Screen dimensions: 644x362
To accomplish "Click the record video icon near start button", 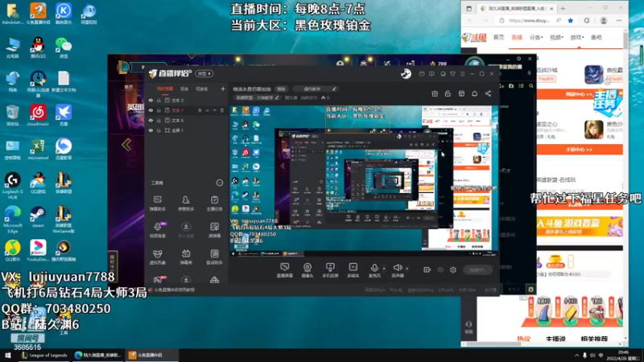I will click(427, 269).
